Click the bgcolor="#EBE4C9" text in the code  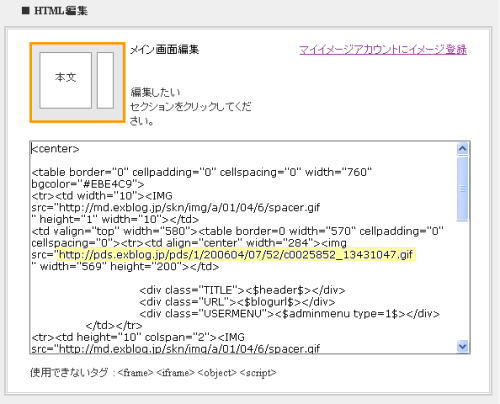point(88,184)
